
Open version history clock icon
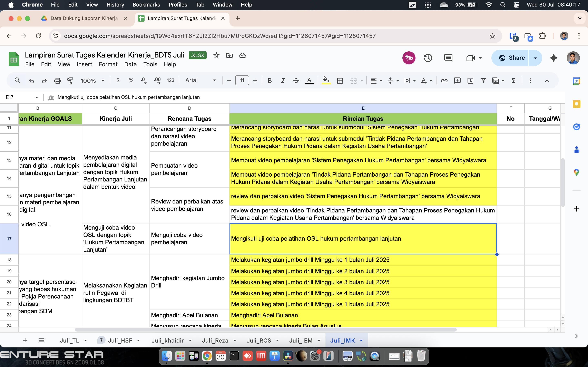428,58
